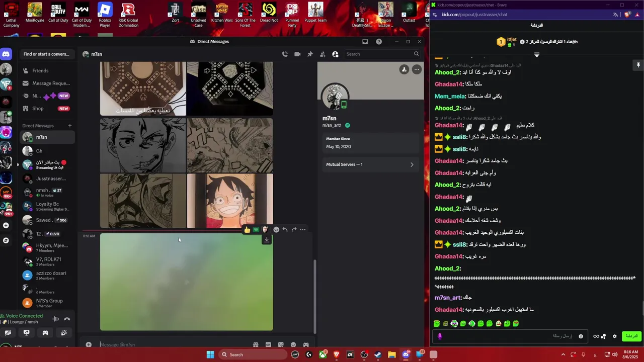Screen dimensions: 644x362
Task: Open pinned messages in Discord
Action: [x=310, y=54]
